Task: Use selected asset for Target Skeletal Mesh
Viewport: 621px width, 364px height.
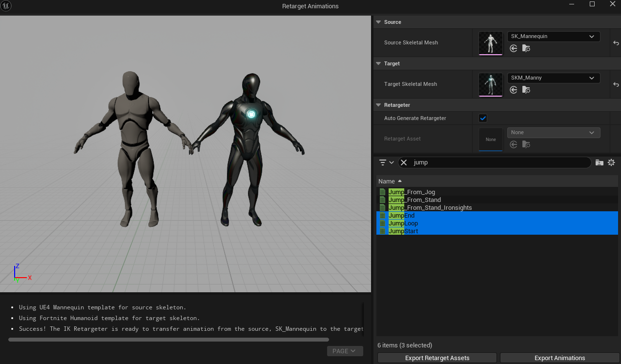Action: click(514, 90)
